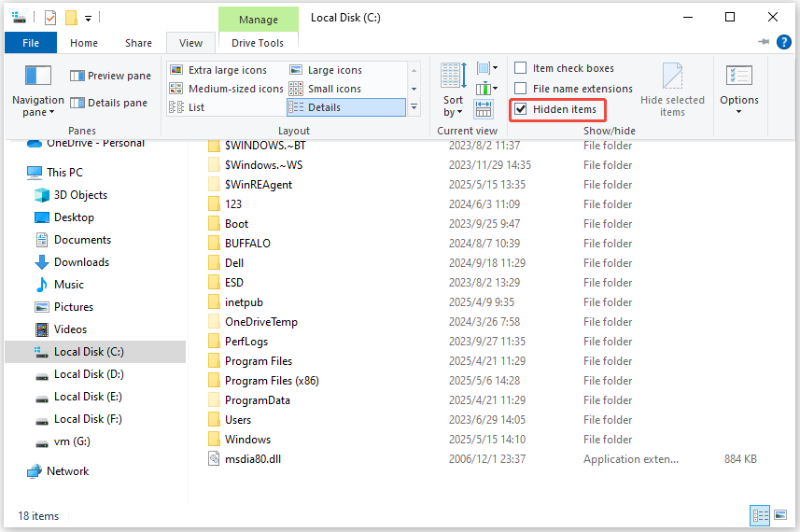
Task: Select Medium-sized icons layout
Action: click(x=227, y=89)
